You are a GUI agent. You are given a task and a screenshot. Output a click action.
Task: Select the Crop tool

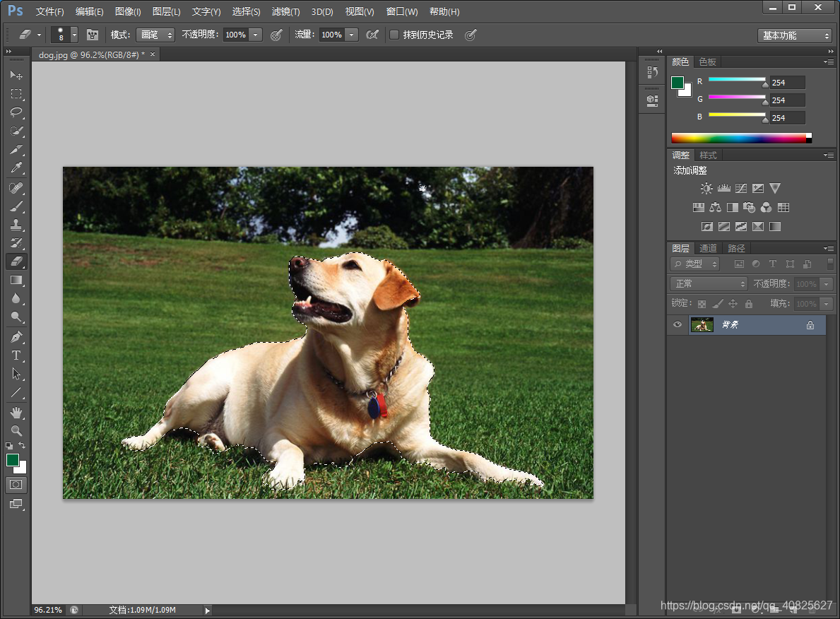click(16, 150)
